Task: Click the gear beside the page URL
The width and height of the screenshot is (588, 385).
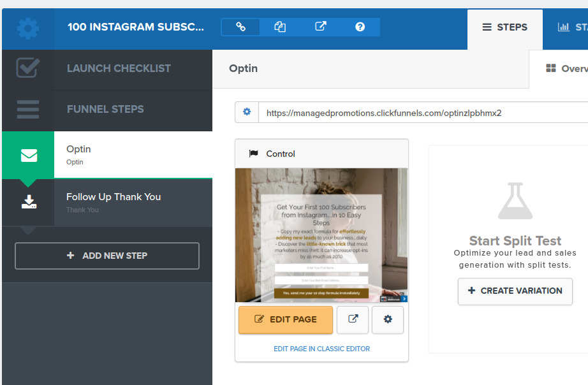Action: pos(247,112)
